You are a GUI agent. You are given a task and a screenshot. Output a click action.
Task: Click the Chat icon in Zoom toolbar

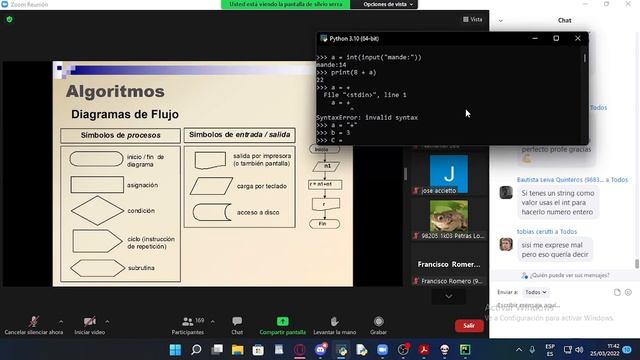click(237, 321)
